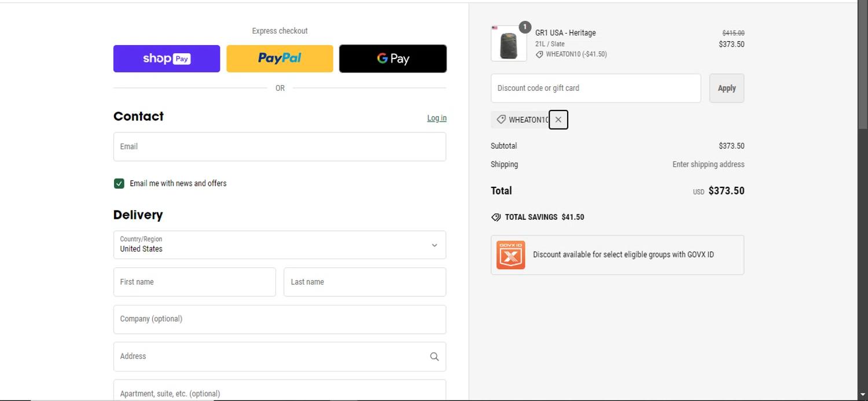Select the Last name field
Image resolution: width=868 pixels, height=401 pixels.
365,282
